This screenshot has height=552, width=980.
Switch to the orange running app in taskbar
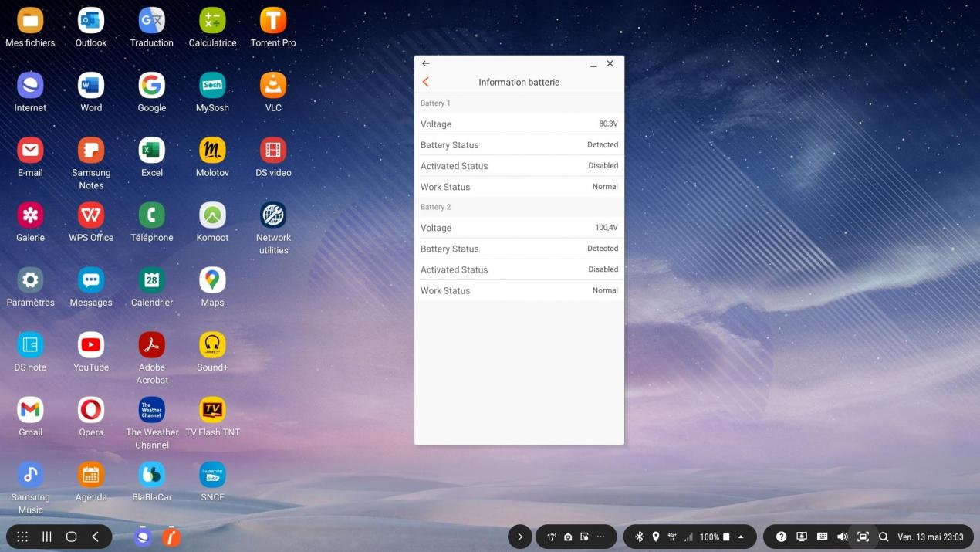pyautogui.click(x=171, y=537)
